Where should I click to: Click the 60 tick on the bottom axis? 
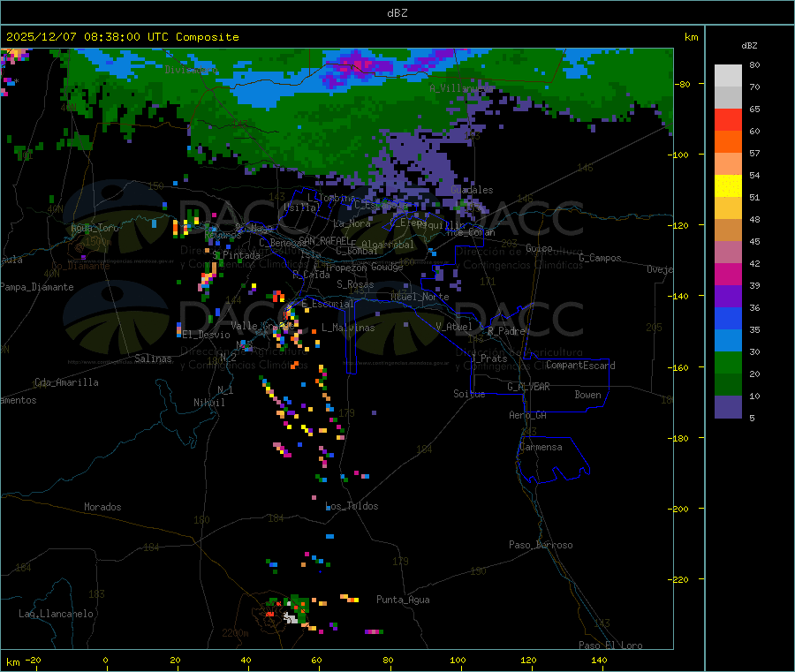(x=316, y=660)
